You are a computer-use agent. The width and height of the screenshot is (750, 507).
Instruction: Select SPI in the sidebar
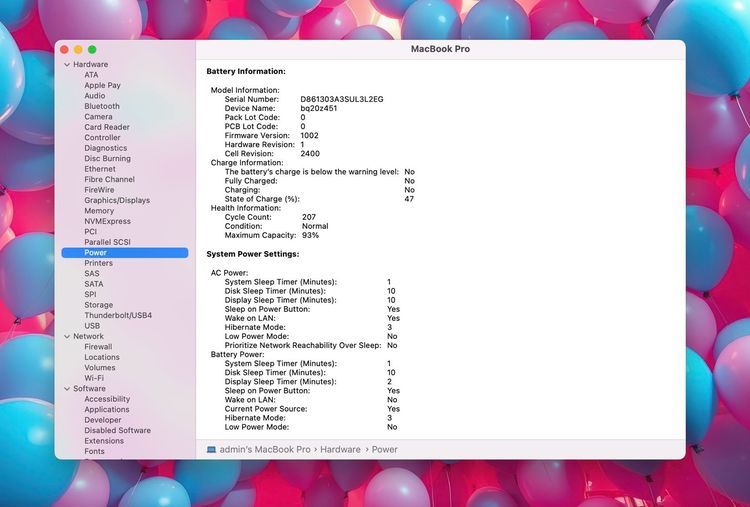(90, 295)
